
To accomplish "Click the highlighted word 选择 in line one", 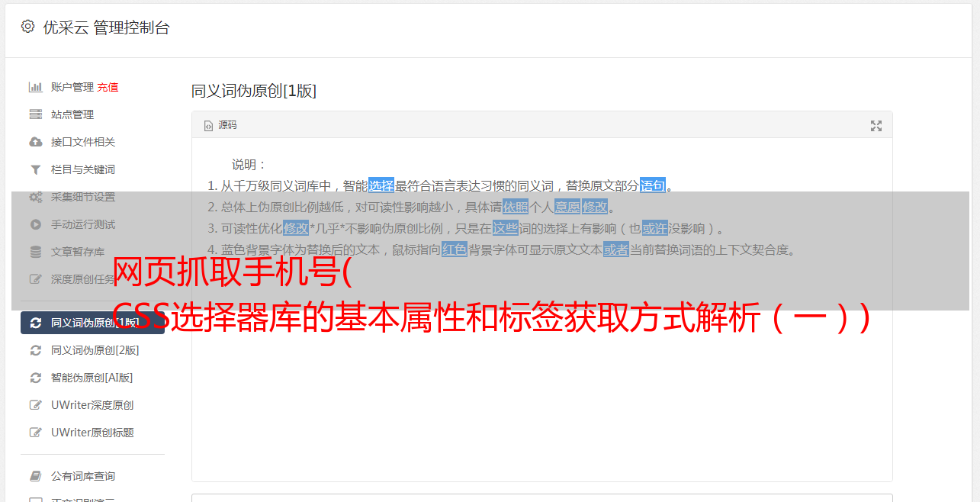I will (x=381, y=185).
